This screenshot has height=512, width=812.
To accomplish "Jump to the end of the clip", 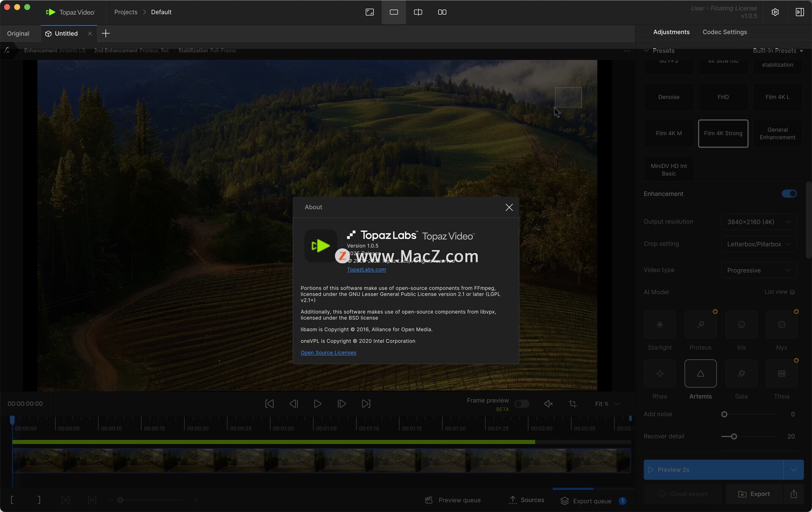I will point(366,404).
